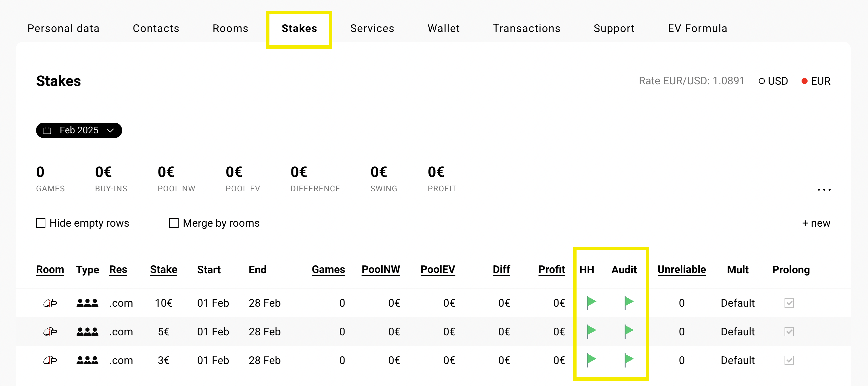
Task: Enable the Hide empty rows checkbox
Action: (x=41, y=223)
